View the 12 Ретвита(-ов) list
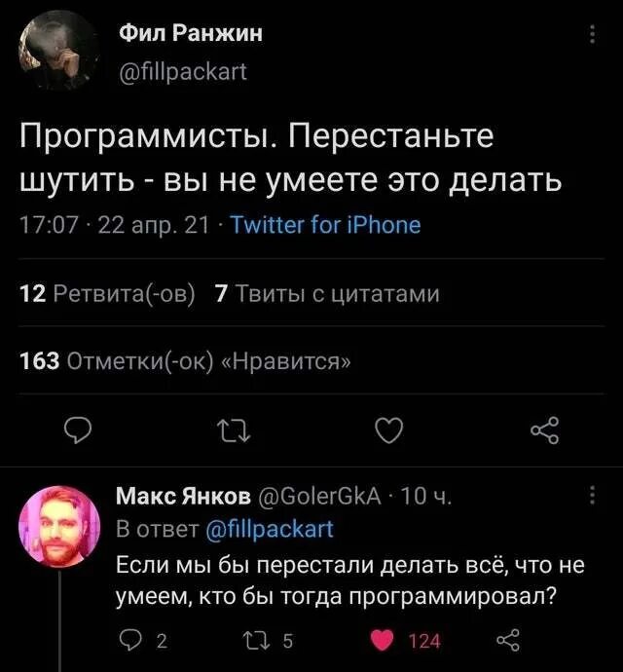This screenshot has width=623, height=672. [x=108, y=293]
